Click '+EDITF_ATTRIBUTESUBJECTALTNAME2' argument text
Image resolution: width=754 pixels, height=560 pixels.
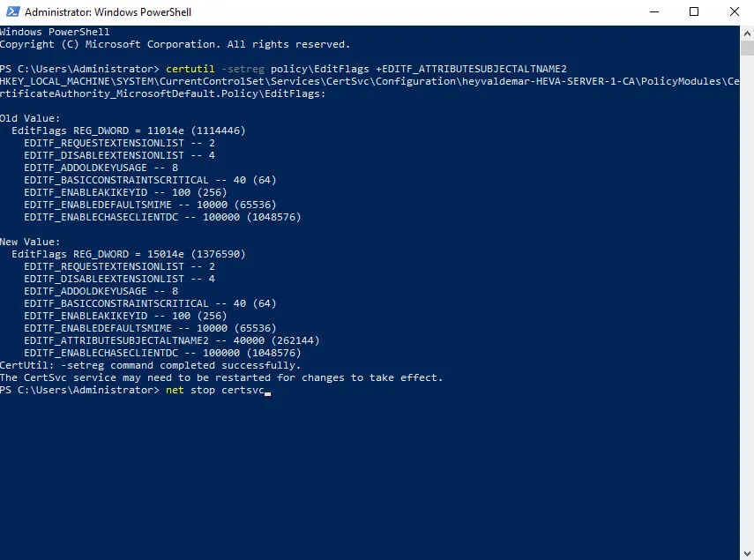(x=471, y=69)
